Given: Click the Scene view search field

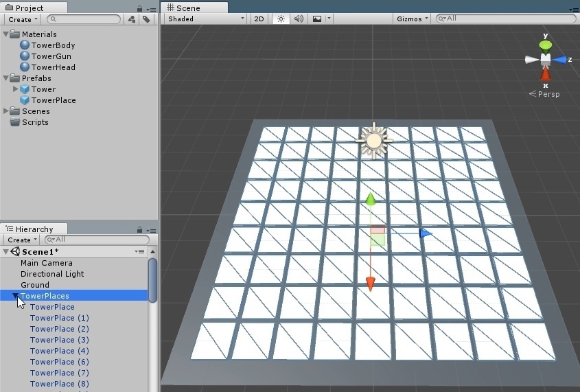Looking at the screenshot, I should pyautogui.click(x=506, y=19).
